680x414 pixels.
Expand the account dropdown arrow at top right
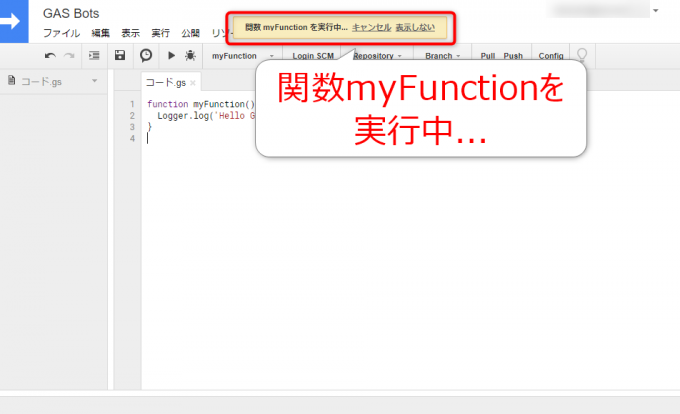coord(656,11)
